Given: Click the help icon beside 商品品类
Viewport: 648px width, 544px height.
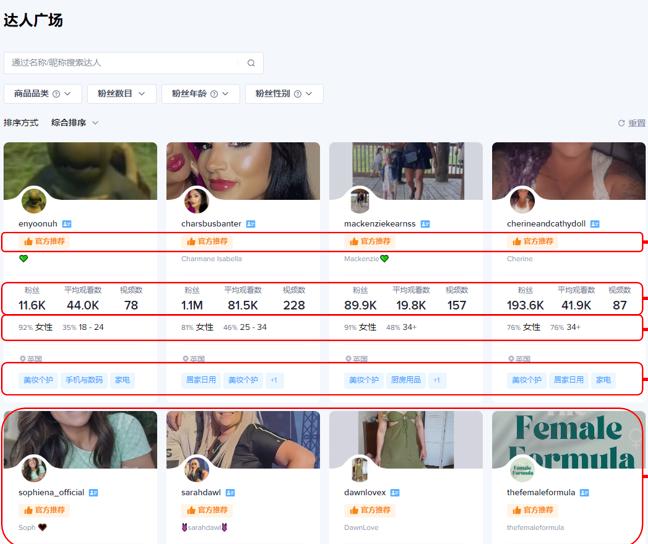Looking at the screenshot, I should pyautogui.click(x=56, y=94).
